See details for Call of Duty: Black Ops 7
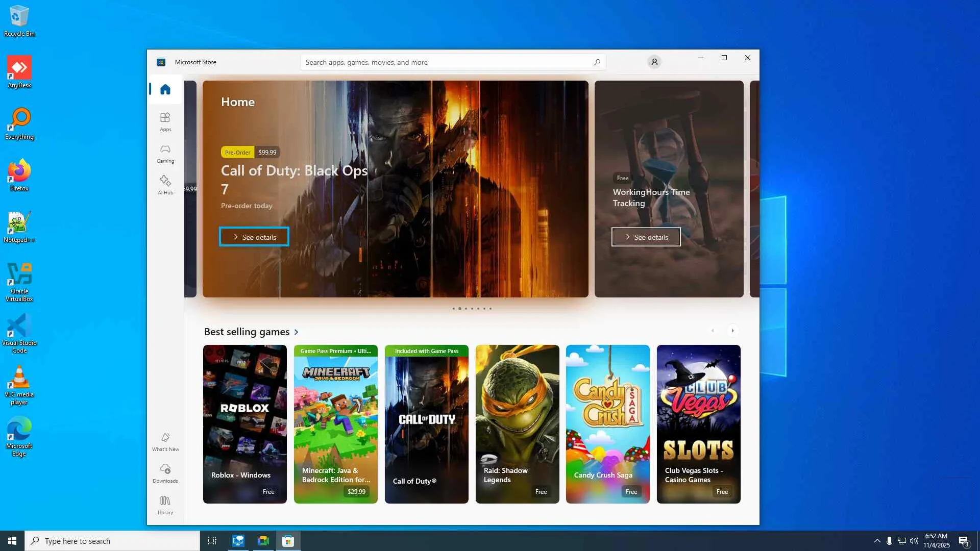Screen dimensions: 980x551 [x=254, y=237]
